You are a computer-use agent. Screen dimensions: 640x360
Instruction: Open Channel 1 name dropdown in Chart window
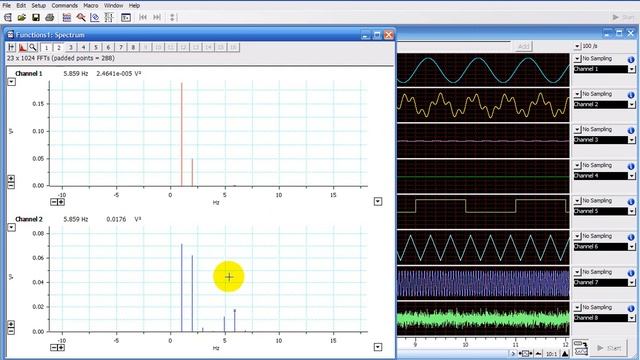click(x=631, y=69)
